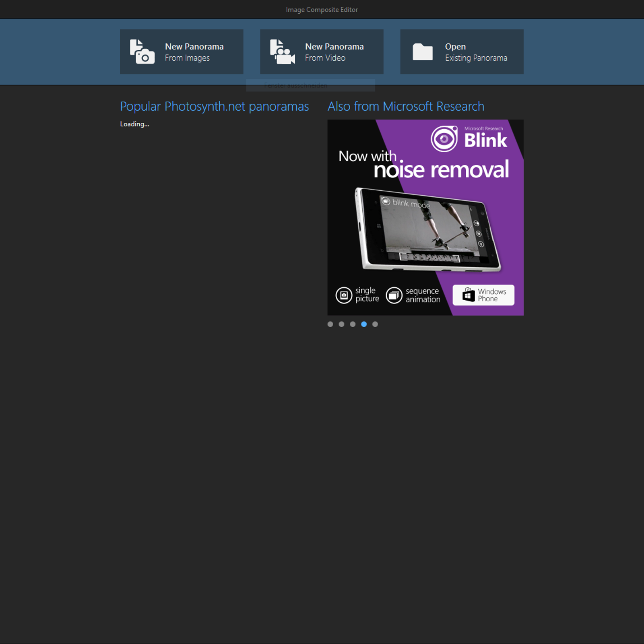Select the fifth carousel page dot
Viewport: 644px width, 644px height.
tap(375, 324)
